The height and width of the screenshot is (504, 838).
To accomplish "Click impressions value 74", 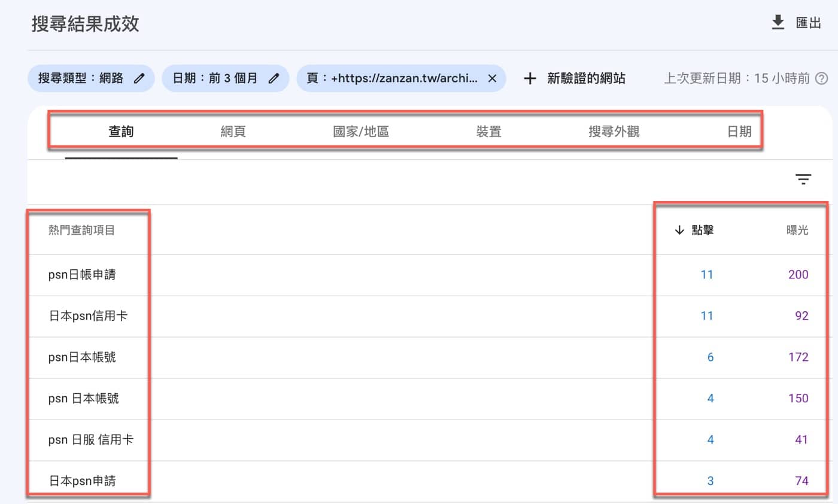I will point(802,481).
